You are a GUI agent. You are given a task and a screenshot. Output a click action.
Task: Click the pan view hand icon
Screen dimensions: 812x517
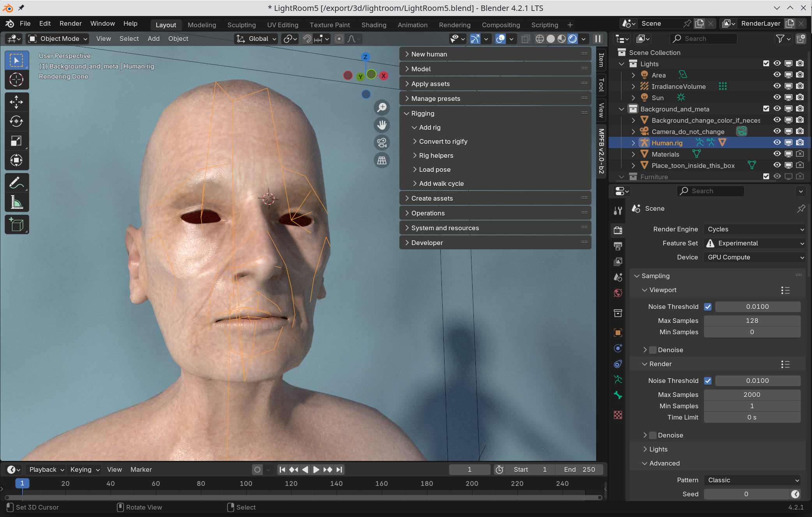[x=382, y=125]
